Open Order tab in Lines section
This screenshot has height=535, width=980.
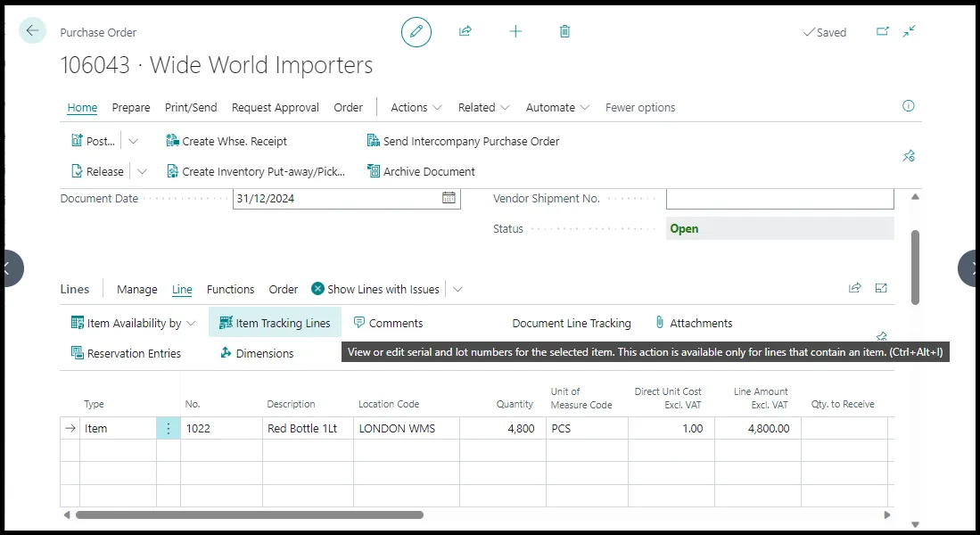point(284,290)
